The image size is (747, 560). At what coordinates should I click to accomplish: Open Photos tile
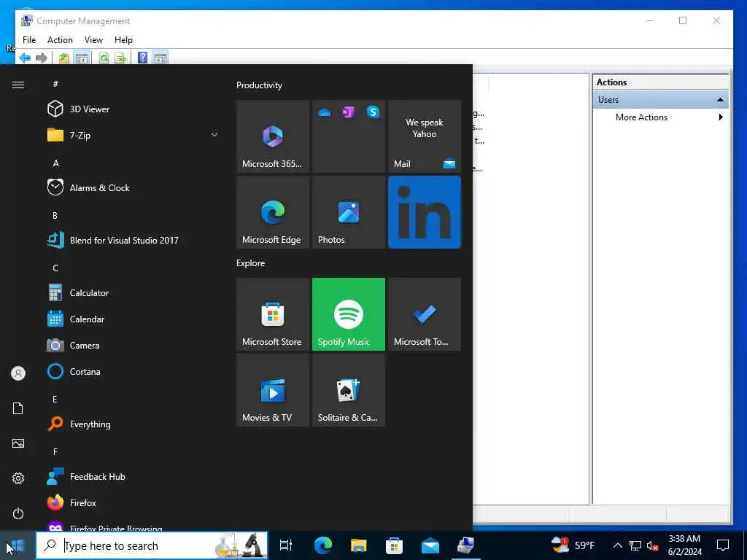pyautogui.click(x=348, y=212)
